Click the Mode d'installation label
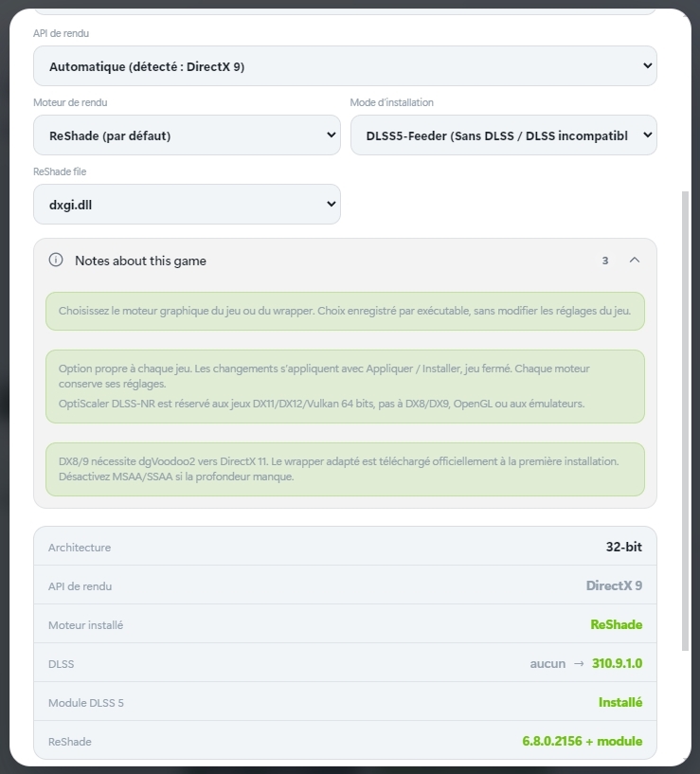Image resolution: width=700 pixels, height=774 pixels. tap(392, 102)
